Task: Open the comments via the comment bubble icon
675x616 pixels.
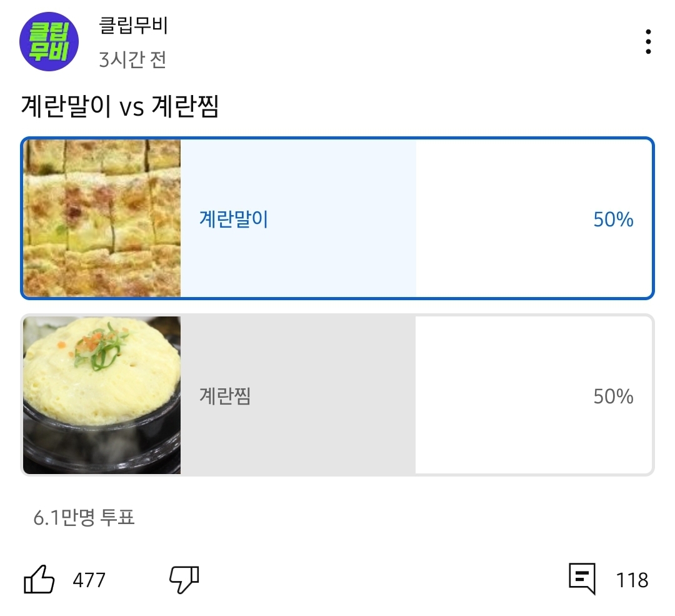Action: pos(582,580)
